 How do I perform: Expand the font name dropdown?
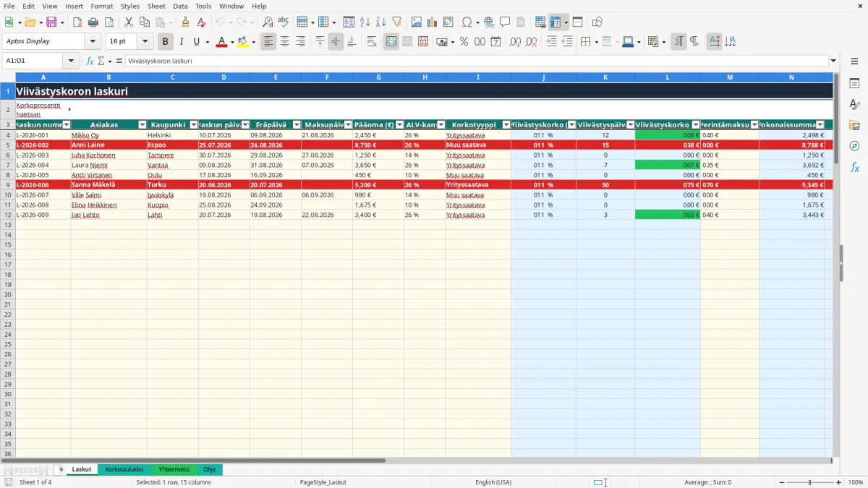coord(93,42)
